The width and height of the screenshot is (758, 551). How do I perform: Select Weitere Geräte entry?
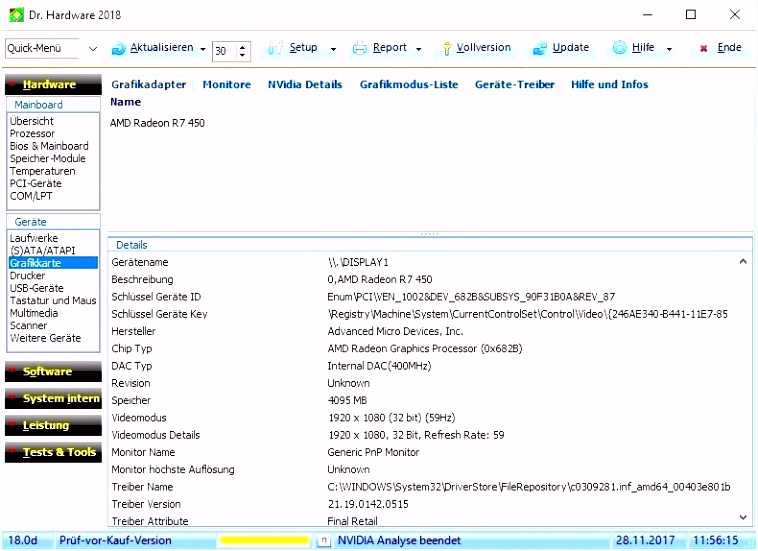[45, 338]
